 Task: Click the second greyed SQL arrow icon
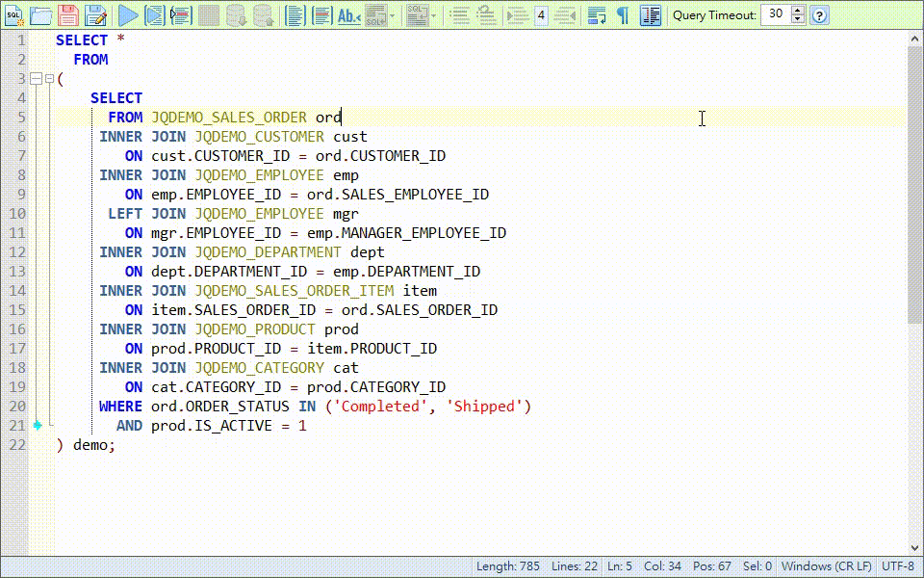(417, 15)
